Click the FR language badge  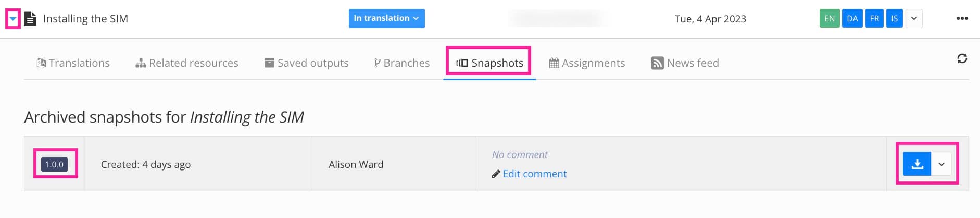[874, 19]
